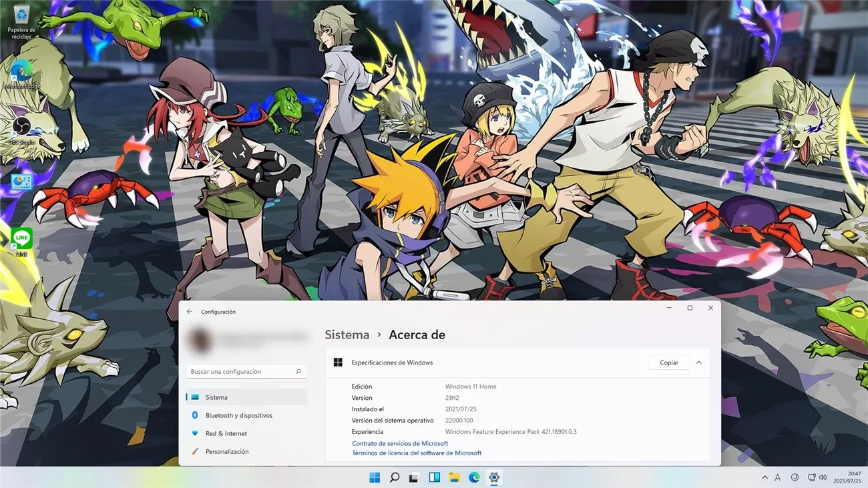
Task: Copy the Windows specifications with Copiar
Action: (669, 362)
